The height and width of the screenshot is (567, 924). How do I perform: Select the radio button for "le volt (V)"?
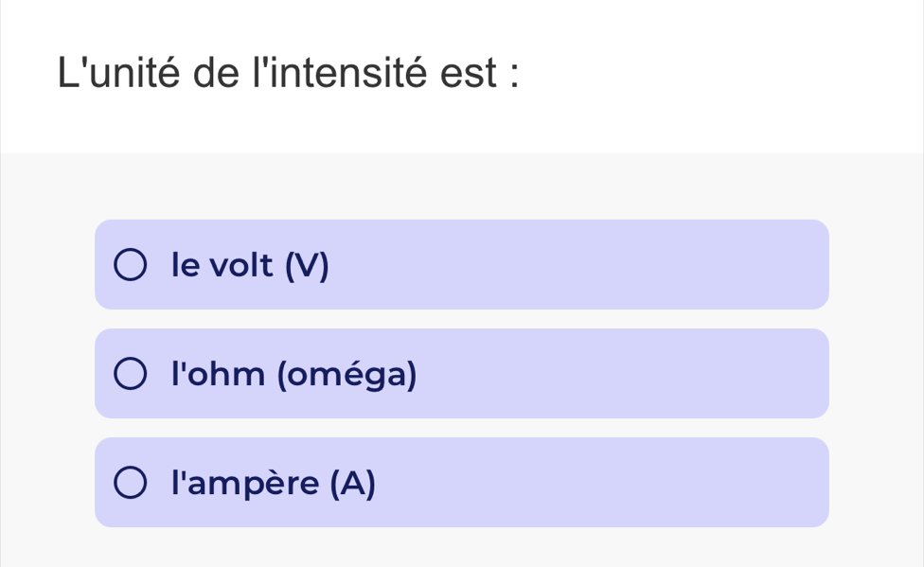(x=132, y=265)
